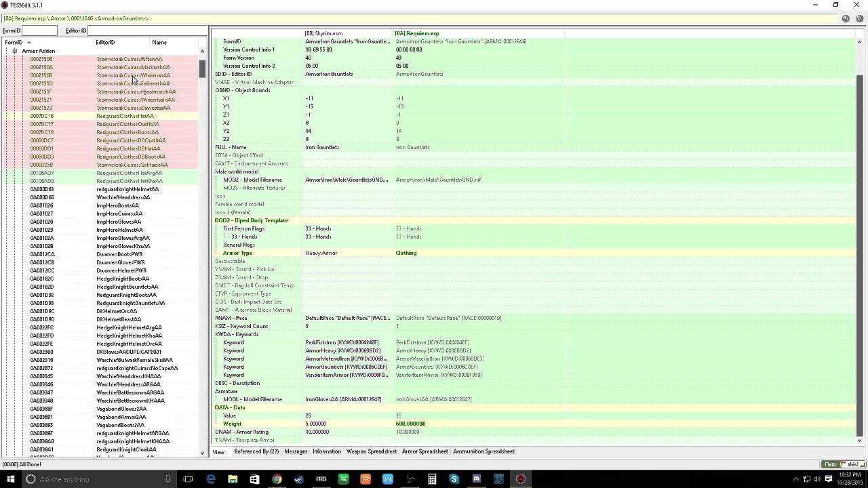Sort the list by FormID column header
The width and height of the screenshot is (868, 488).
pyautogui.click(x=47, y=43)
